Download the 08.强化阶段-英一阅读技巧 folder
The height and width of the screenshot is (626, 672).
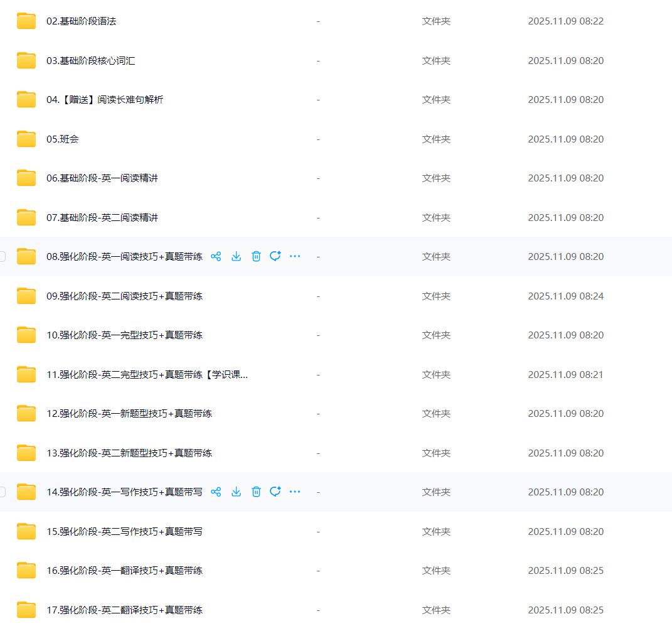point(236,256)
